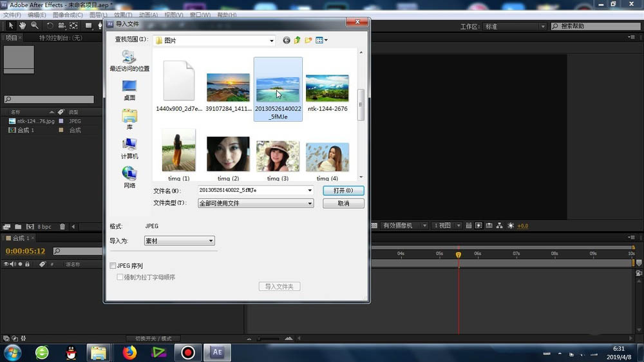Open Network in the dialog sidebar
The width and height of the screenshot is (644, 362).
[x=129, y=178]
